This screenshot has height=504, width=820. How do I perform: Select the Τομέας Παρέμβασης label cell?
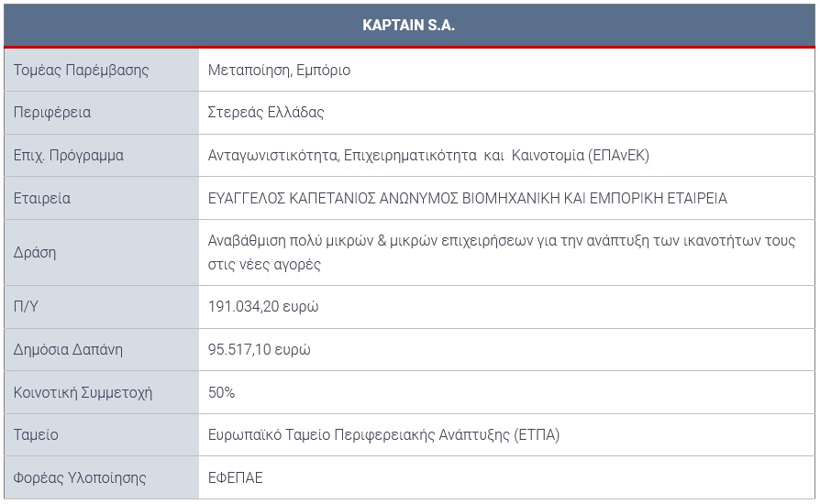(102, 70)
